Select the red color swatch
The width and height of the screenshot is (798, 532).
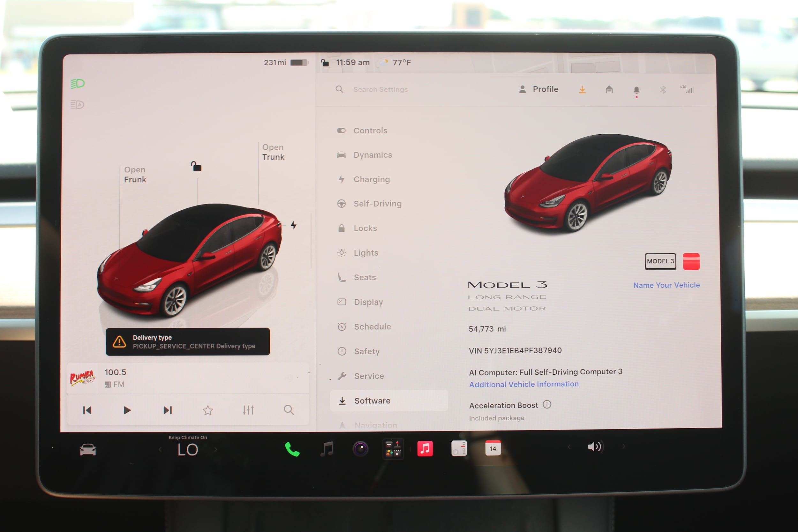click(x=691, y=262)
